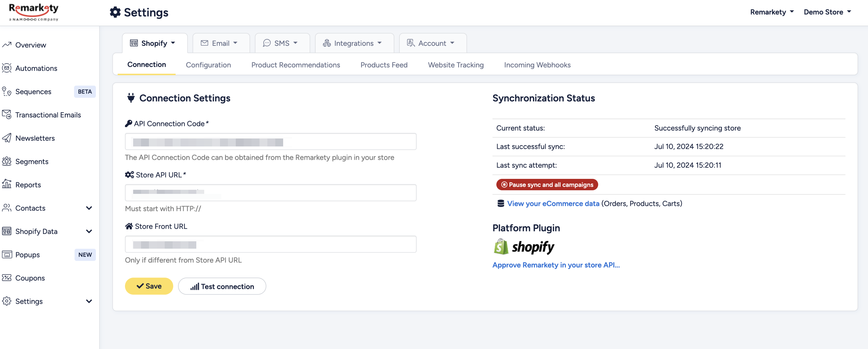This screenshot has height=349, width=868.
Task: Click the Segments people icon
Action: point(7,161)
